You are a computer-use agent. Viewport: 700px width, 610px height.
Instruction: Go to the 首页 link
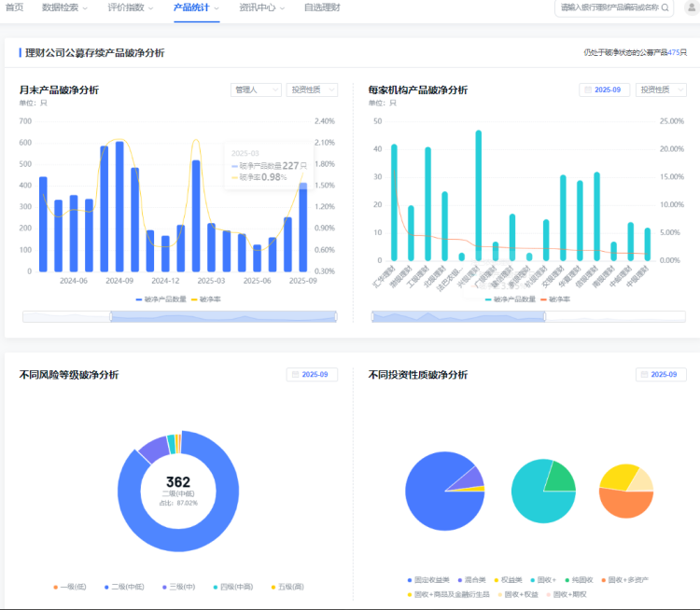(x=14, y=7)
